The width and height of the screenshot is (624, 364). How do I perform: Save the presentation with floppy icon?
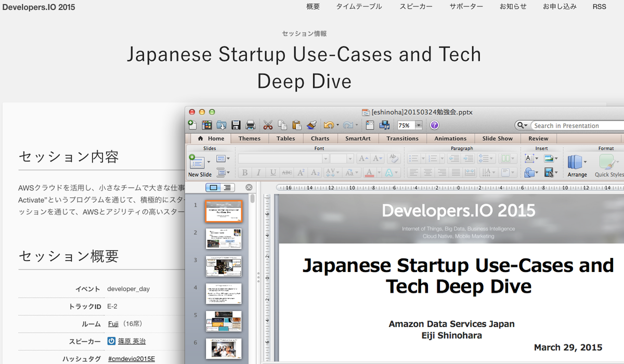tap(236, 125)
